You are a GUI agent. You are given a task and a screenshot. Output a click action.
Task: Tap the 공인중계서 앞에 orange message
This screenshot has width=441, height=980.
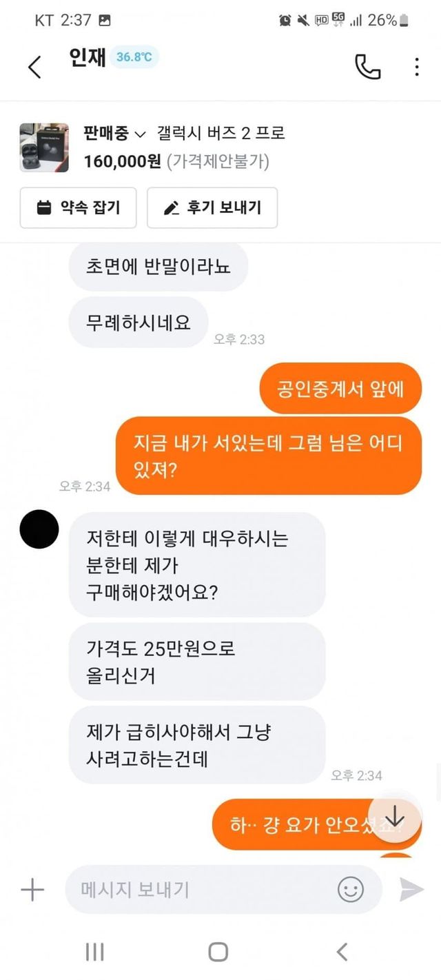click(340, 389)
